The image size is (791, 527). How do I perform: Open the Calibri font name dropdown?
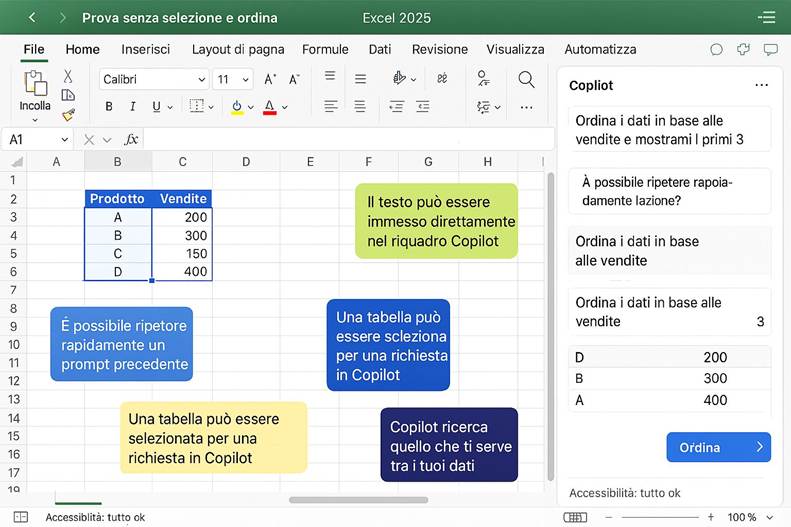[x=201, y=80]
